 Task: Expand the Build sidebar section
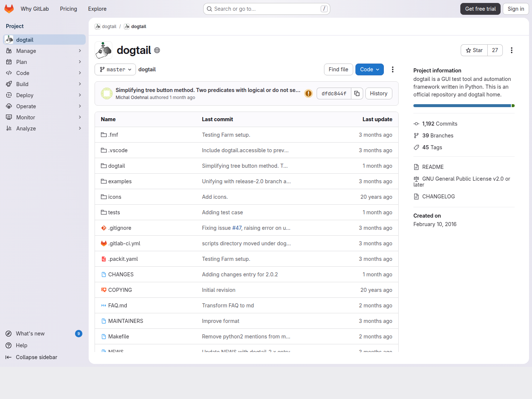[x=44, y=84]
